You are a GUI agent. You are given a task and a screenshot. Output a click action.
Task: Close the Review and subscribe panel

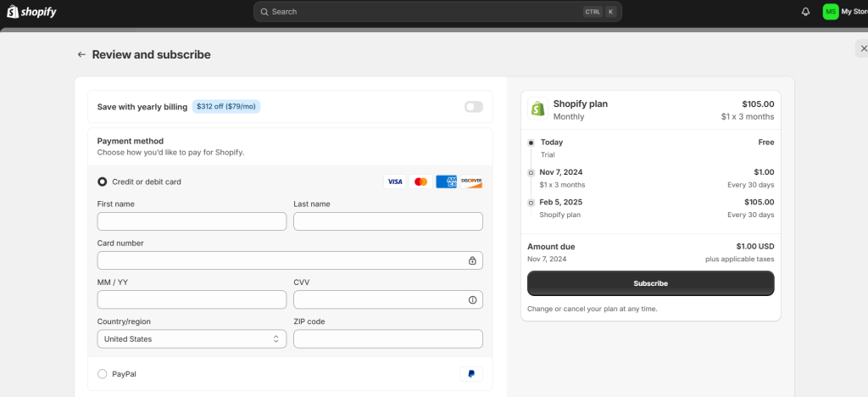(x=864, y=48)
